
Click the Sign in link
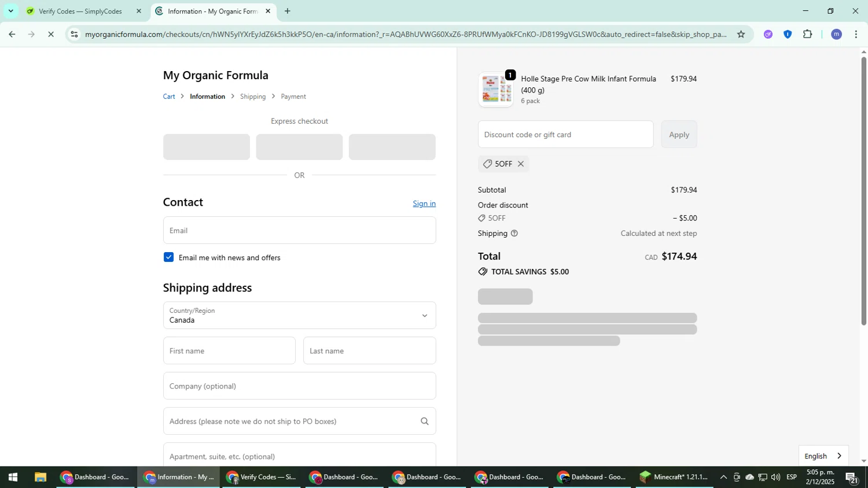click(x=424, y=204)
